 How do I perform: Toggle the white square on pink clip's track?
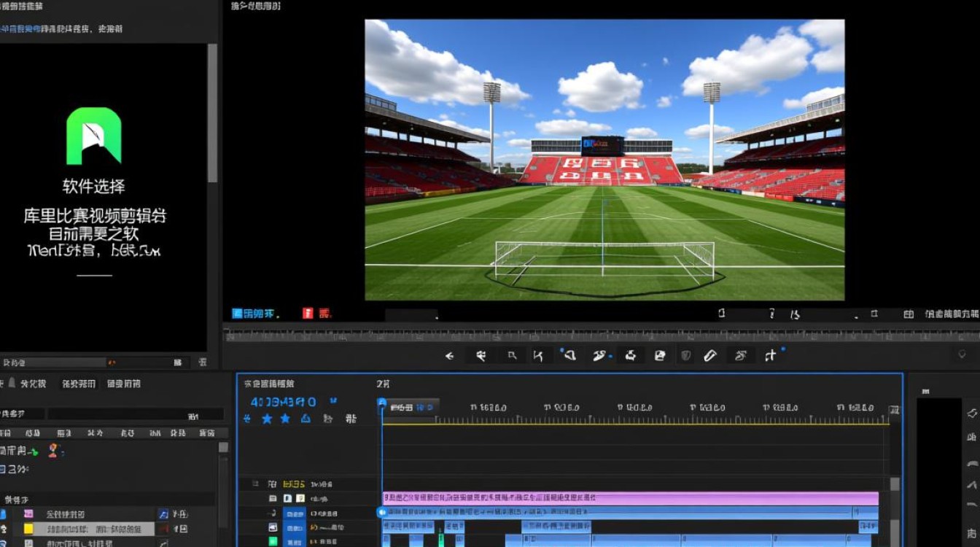coord(288,498)
